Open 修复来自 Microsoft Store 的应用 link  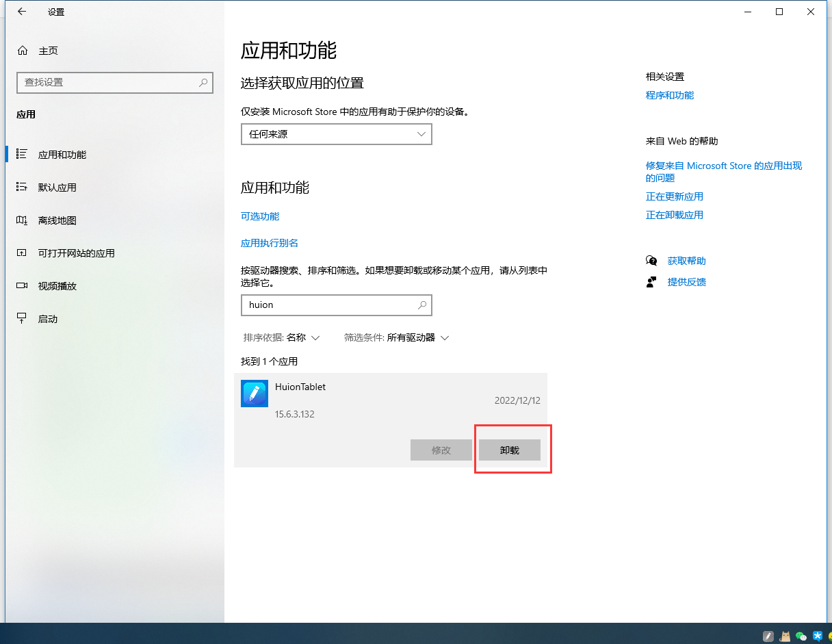(x=724, y=172)
